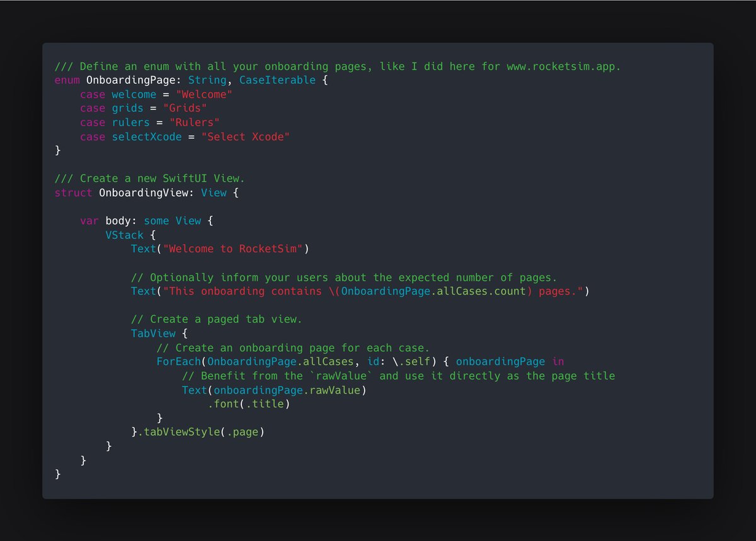
Task: Click the "Create an onboarding page for each case" comment
Action: click(x=293, y=348)
